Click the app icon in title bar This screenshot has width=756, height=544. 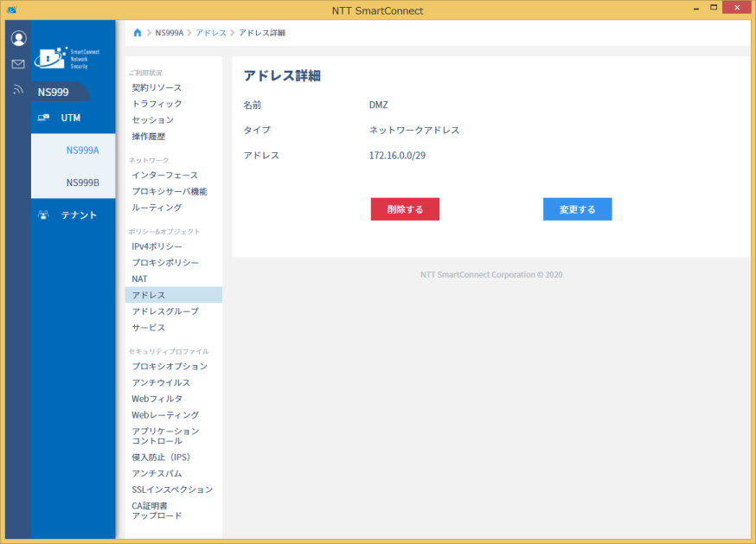pyautogui.click(x=11, y=10)
